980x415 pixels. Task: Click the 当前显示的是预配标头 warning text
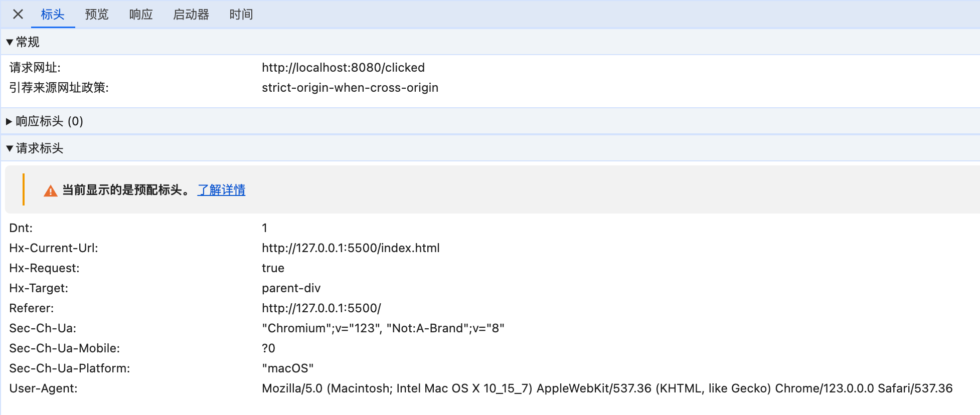tap(126, 190)
